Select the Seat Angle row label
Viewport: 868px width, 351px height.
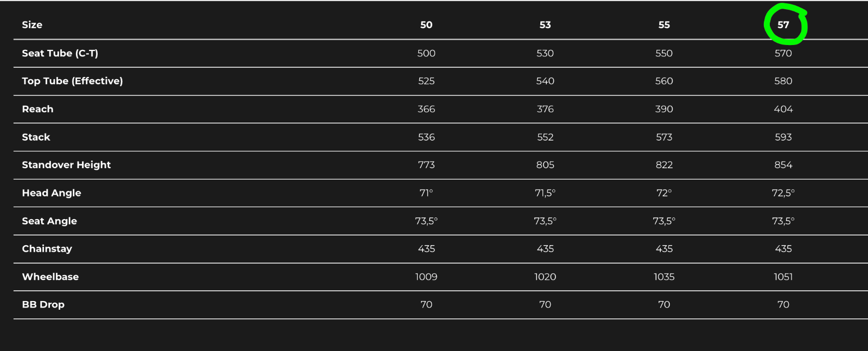tap(49, 221)
